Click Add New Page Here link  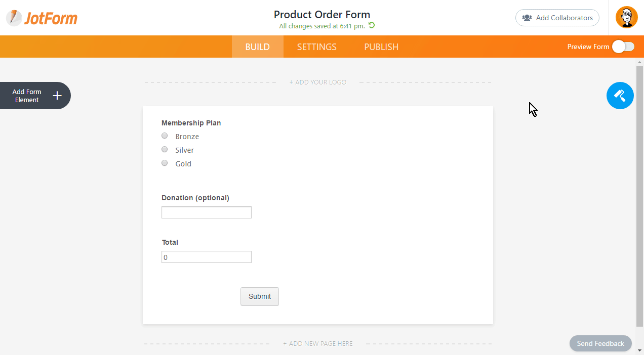[318, 344]
